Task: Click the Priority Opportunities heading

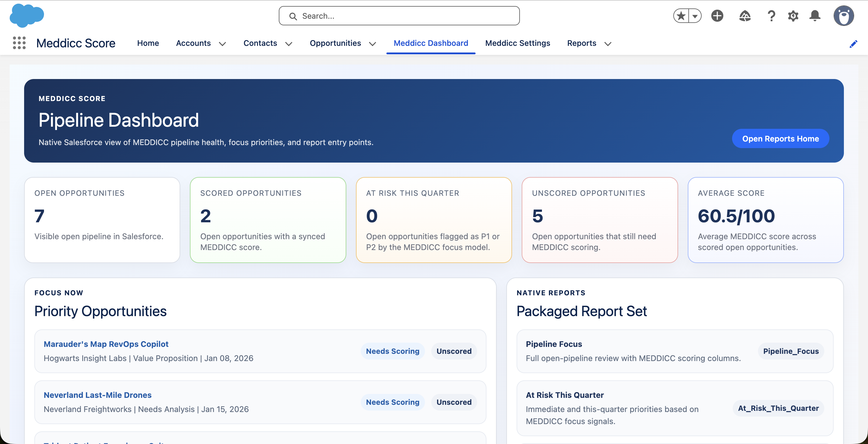Action: 100,311
